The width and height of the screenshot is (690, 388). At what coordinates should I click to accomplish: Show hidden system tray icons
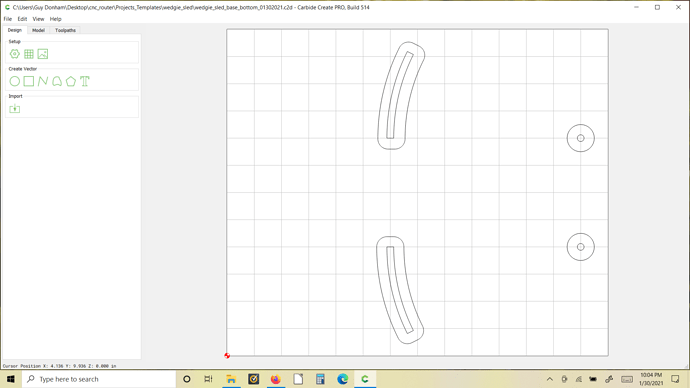pyautogui.click(x=550, y=379)
